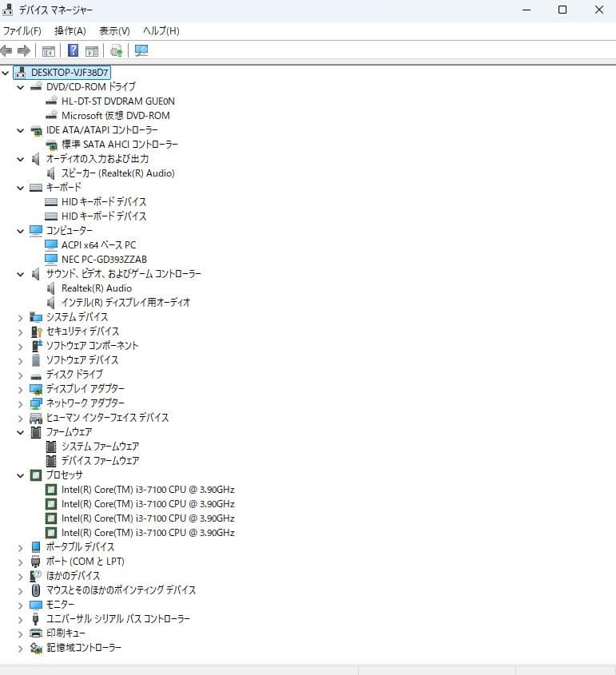Click the ソフトウェア コンポーネント icon

36,346
